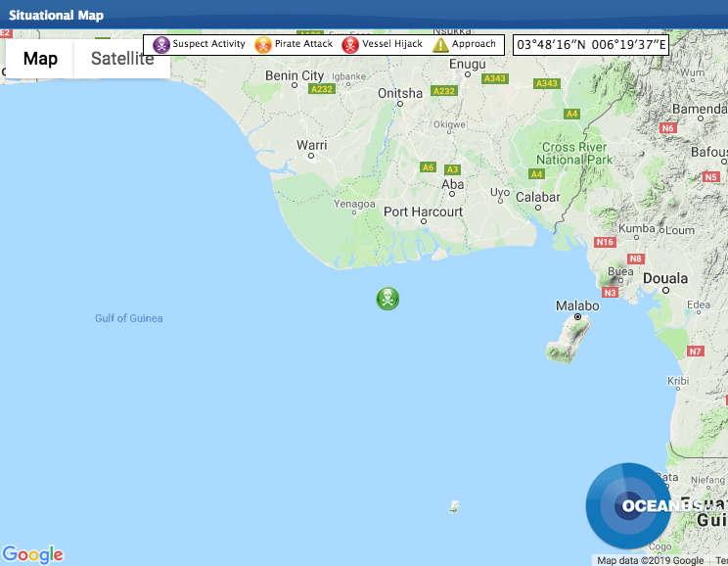Click the Cross River National Park label
Image resolution: width=728 pixels, height=566 pixels.
pos(576,154)
